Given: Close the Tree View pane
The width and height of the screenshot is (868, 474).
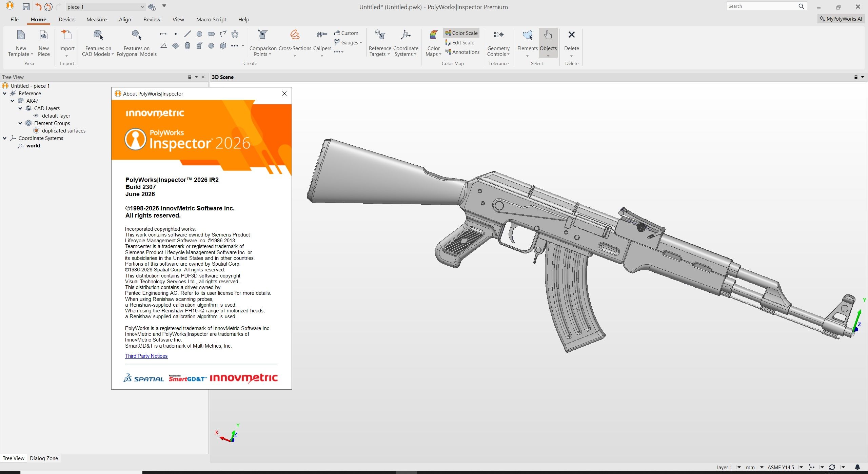Looking at the screenshot, I should coord(203,77).
